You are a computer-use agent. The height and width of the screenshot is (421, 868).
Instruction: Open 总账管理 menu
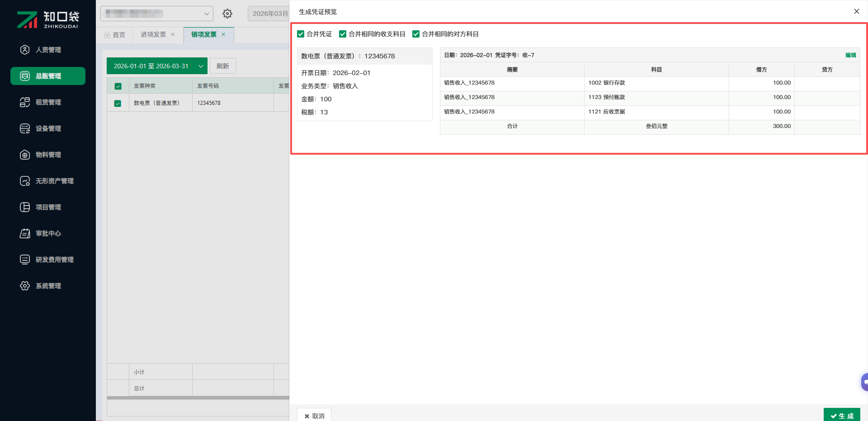click(x=48, y=76)
